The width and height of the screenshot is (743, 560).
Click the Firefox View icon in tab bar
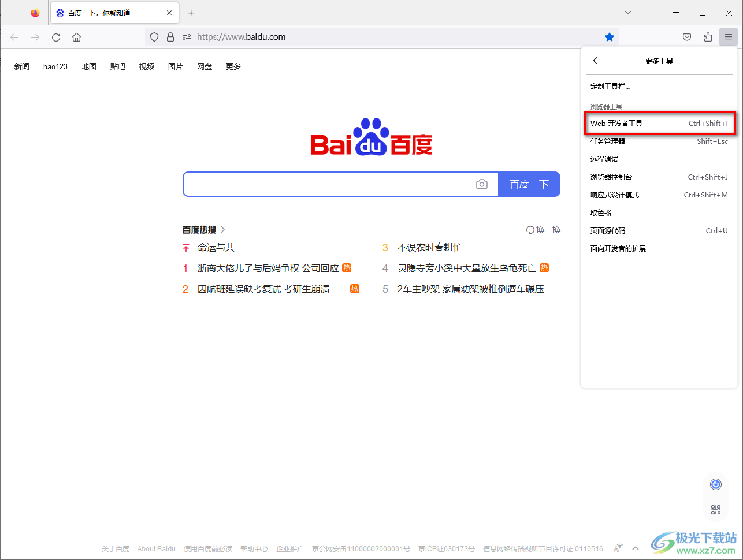tap(35, 13)
